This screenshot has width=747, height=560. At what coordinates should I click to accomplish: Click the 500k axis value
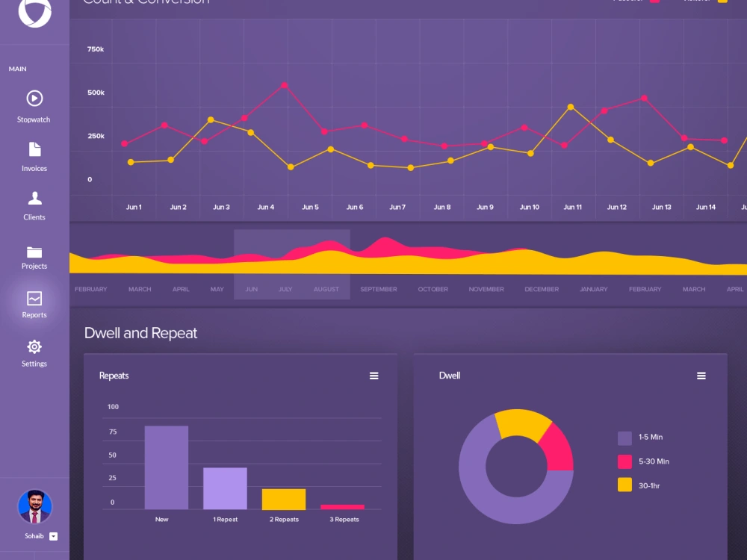point(96,93)
